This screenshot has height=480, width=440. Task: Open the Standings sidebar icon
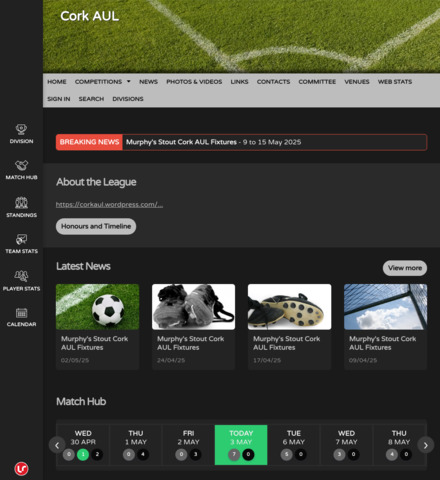click(x=21, y=203)
